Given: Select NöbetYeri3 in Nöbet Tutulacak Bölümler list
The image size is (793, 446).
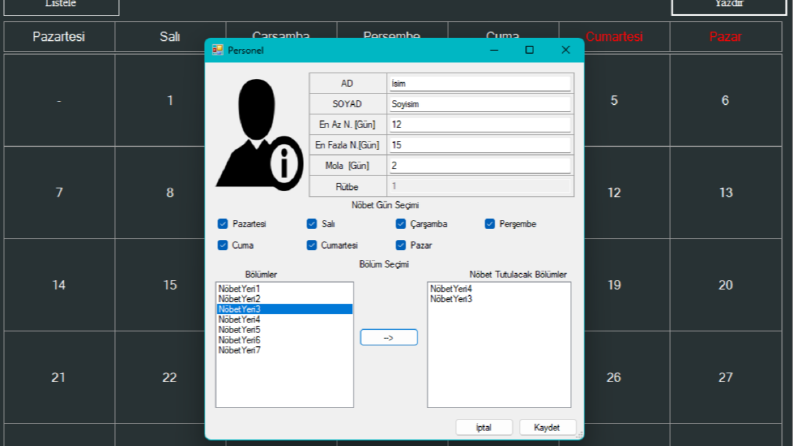Looking at the screenshot, I should [x=499, y=299].
